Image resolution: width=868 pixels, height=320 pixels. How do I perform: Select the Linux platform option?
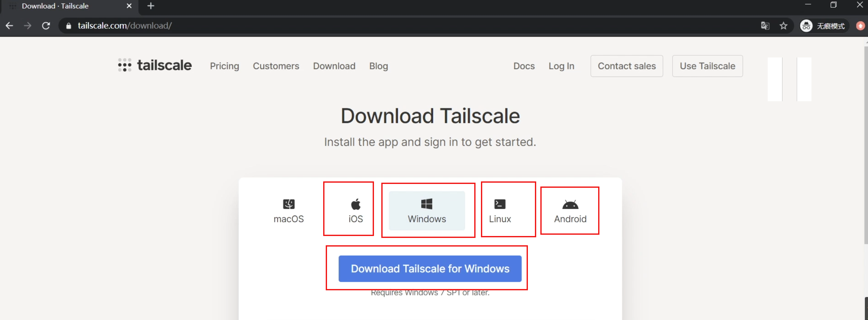tap(500, 210)
